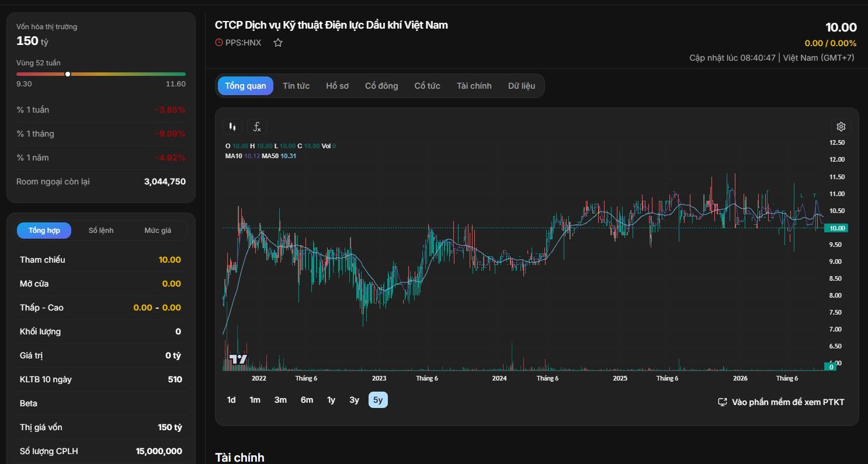Select the Tổng hợp panel tab
Screen dimensions: 868x464
(x=44, y=231)
